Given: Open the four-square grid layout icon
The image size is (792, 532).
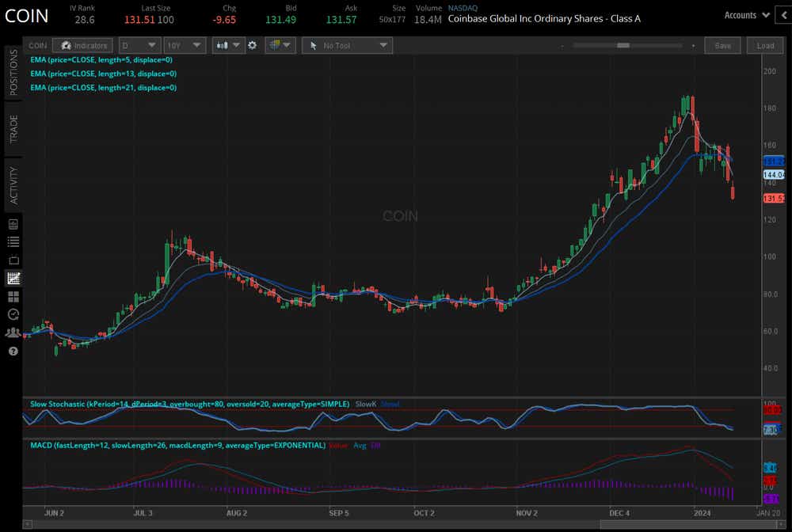Looking at the screenshot, I should [x=13, y=296].
